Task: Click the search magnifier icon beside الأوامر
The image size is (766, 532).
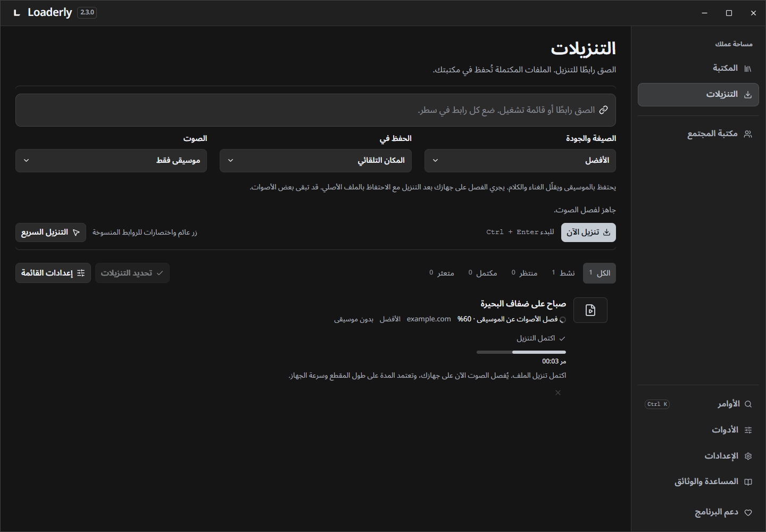Action: (748, 404)
